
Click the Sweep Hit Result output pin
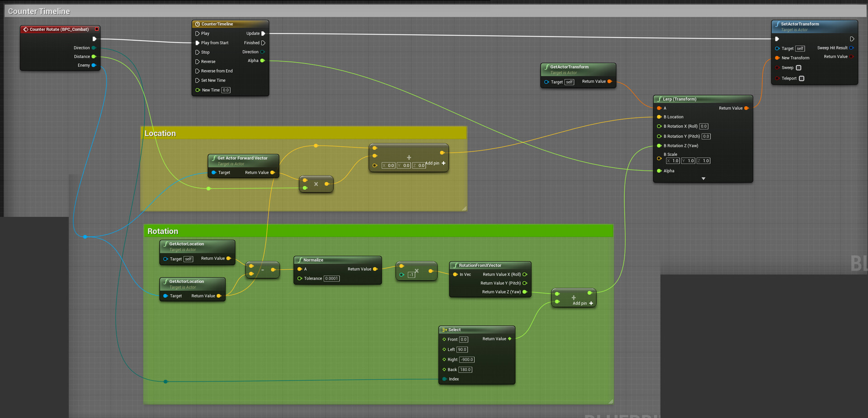pos(851,48)
